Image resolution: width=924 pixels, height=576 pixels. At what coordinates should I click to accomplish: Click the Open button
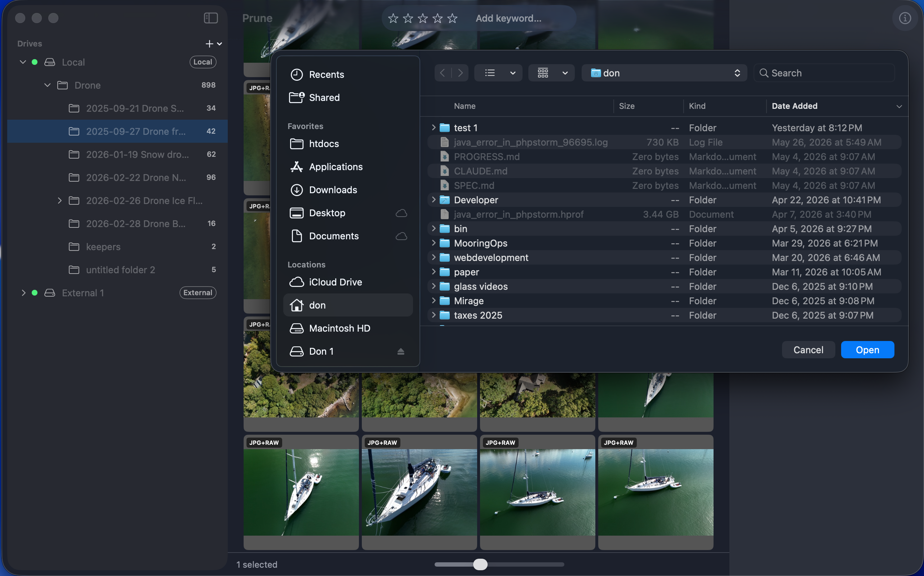coord(867,350)
